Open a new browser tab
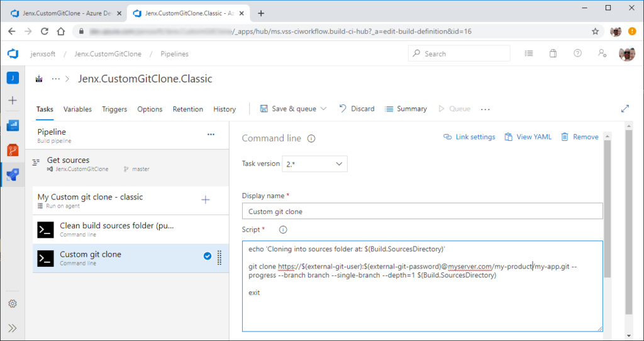 [261, 13]
